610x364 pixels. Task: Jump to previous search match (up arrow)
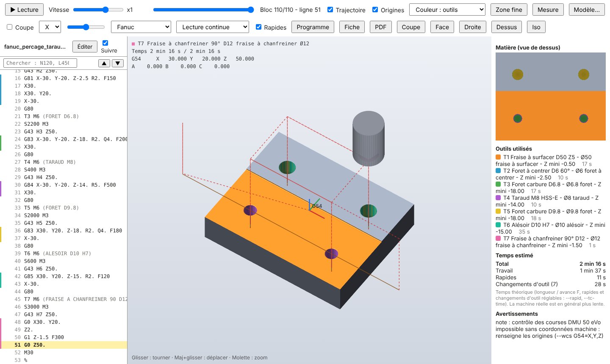coord(104,63)
